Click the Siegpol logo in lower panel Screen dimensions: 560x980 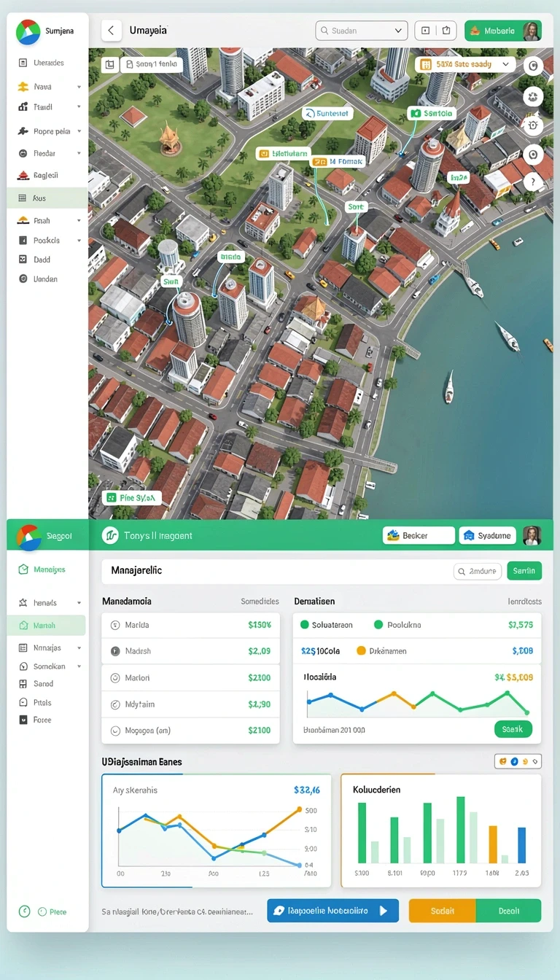[x=28, y=536]
